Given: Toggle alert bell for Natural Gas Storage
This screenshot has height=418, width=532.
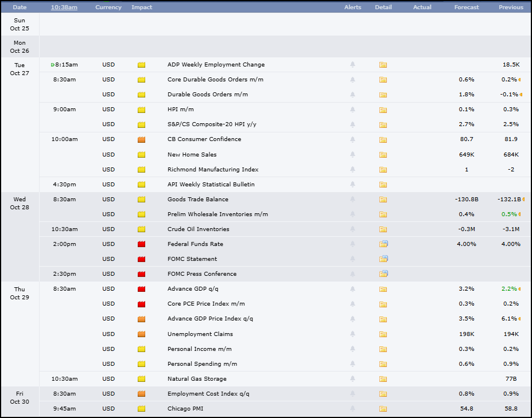Looking at the screenshot, I should pyautogui.click(x=352, y=378).
